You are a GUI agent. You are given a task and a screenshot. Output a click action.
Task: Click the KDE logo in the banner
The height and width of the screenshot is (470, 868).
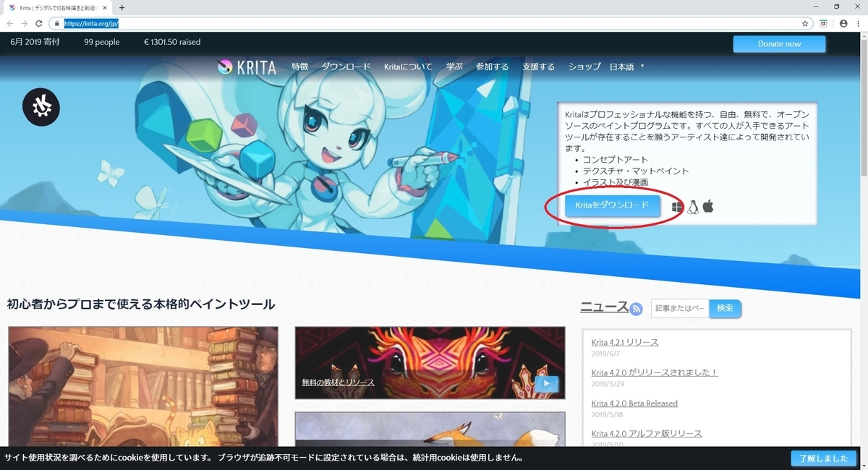(41, 106)
